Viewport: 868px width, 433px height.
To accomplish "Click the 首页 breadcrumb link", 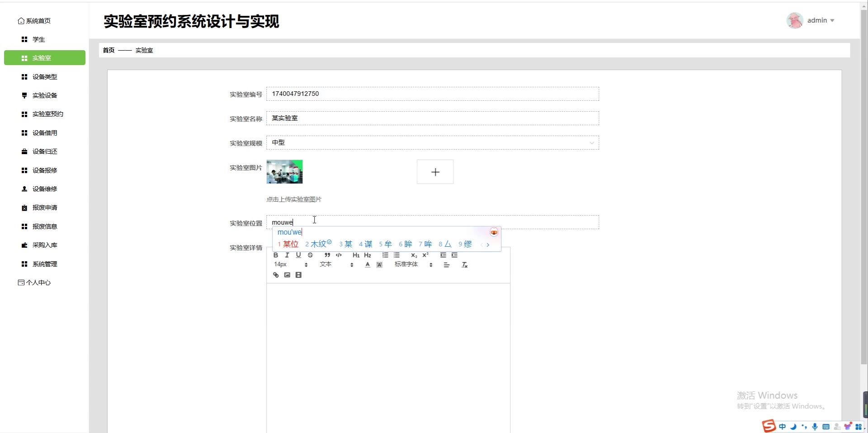I will [x=108, y=50].
